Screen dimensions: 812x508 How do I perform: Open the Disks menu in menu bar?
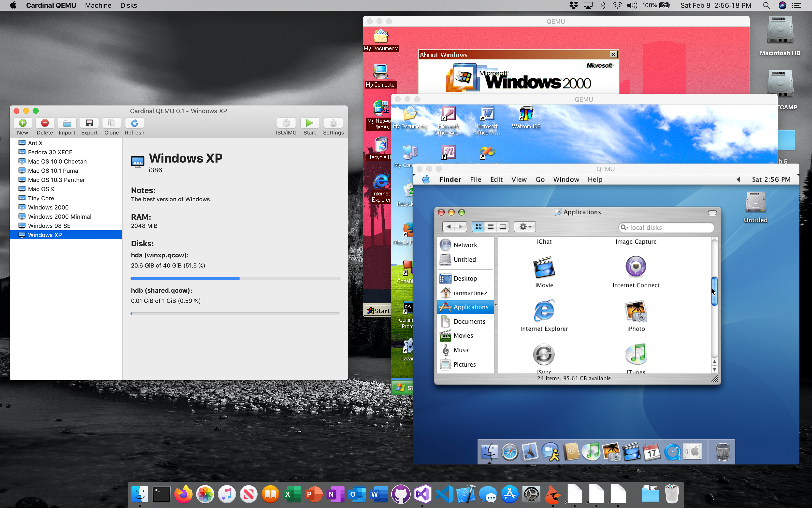129,5
